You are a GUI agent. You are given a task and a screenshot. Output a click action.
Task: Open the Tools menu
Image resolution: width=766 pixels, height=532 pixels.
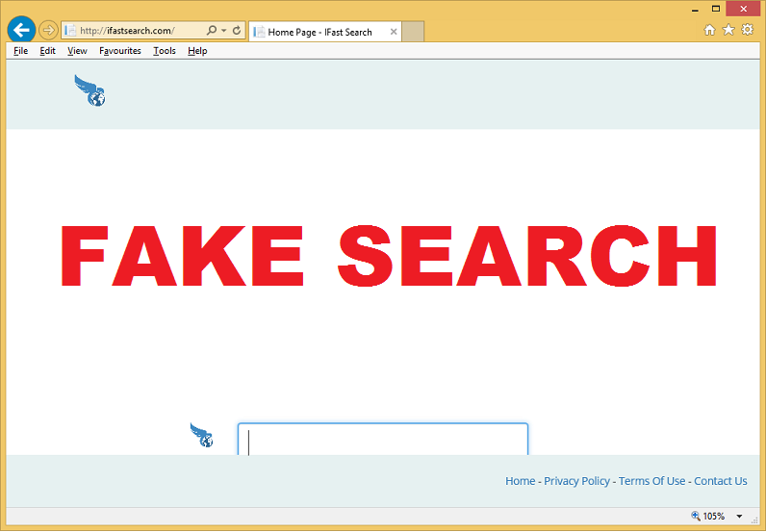click(x=165, y=51)
